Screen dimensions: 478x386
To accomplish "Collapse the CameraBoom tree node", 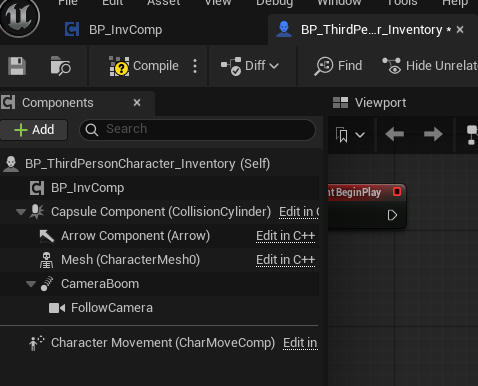I will [31, 284].
